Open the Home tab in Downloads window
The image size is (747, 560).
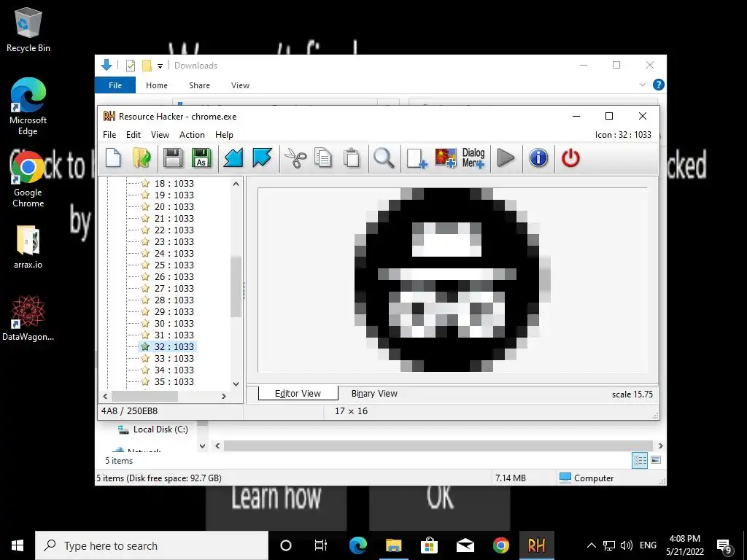(x=157, y=85)
